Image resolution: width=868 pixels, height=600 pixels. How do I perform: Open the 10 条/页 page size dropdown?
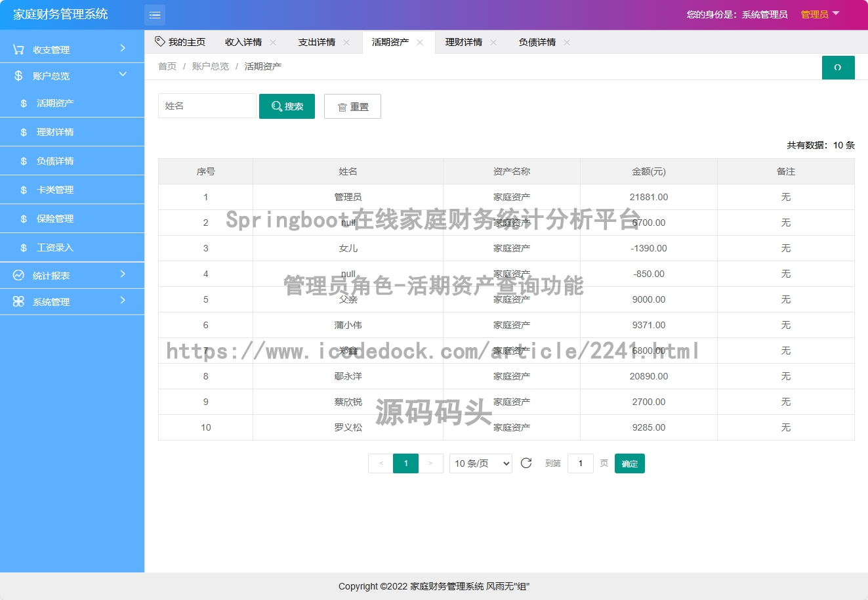(481, 463)
